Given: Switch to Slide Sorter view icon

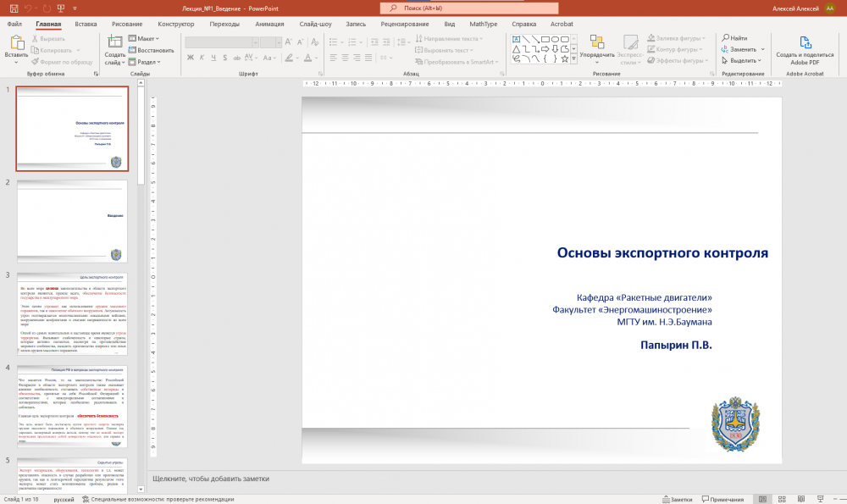Looking at the screenshot, I should (783, 499).
